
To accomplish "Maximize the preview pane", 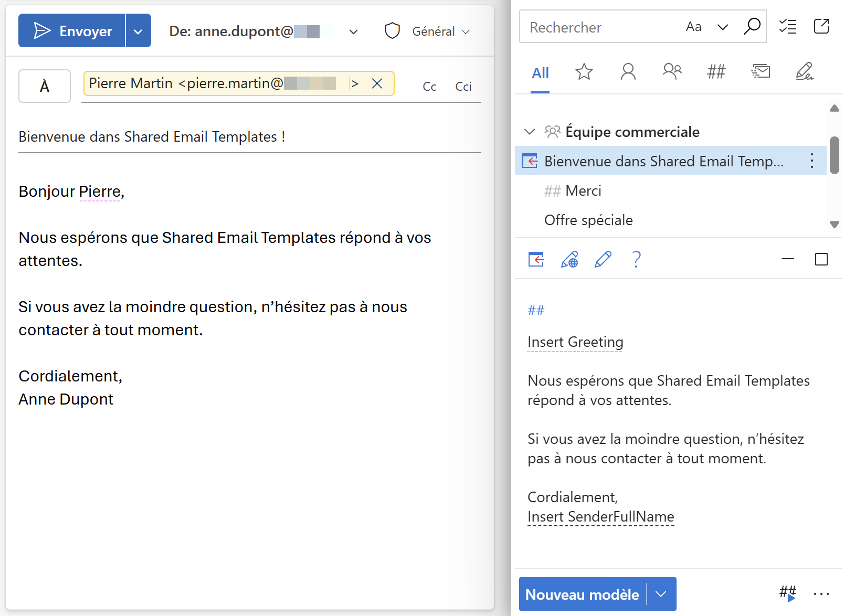I will point(821,259).
